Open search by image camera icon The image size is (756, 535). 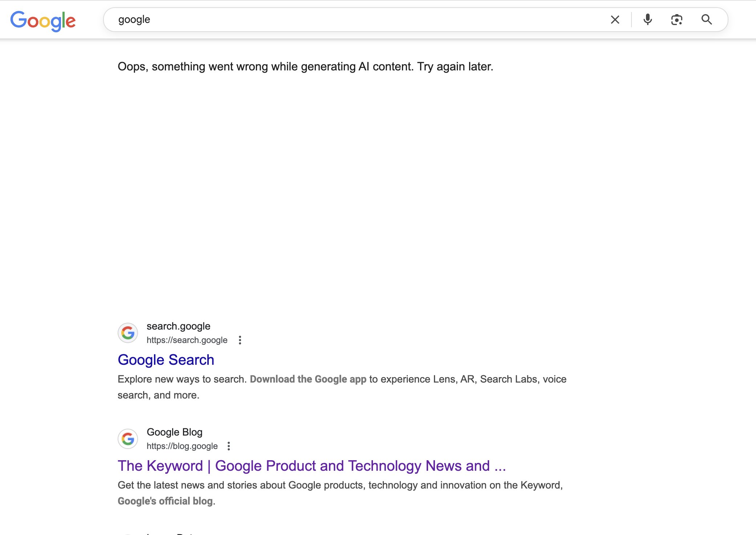click(x=676, y=20)
